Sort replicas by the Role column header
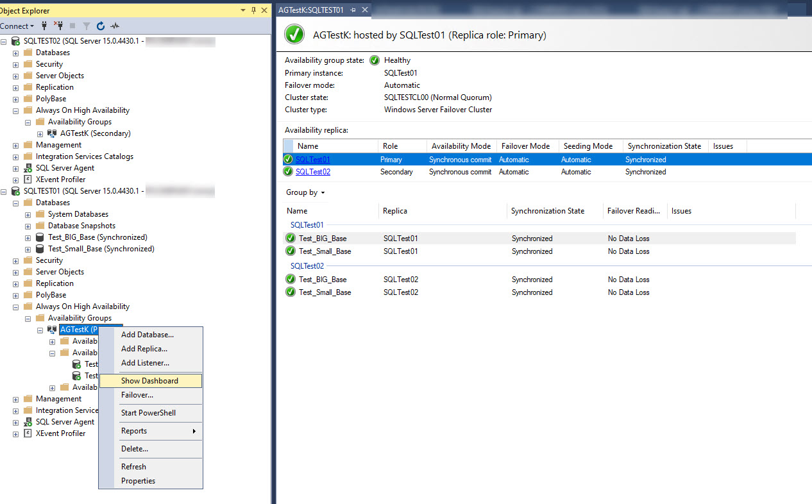 [402, 146]
